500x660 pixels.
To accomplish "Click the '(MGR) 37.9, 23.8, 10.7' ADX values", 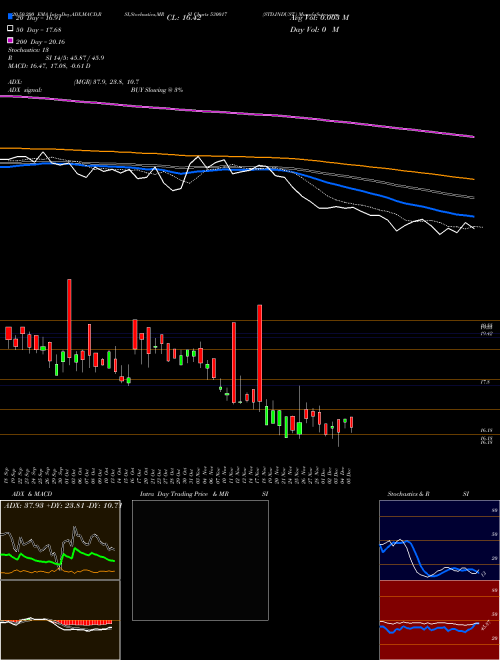I will click(106, 82).
